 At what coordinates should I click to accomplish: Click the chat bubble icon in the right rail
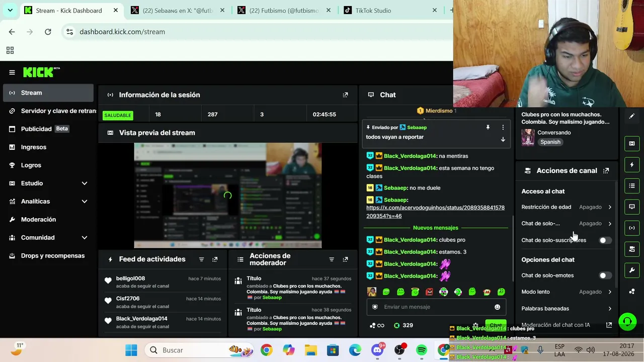point(632,207)
